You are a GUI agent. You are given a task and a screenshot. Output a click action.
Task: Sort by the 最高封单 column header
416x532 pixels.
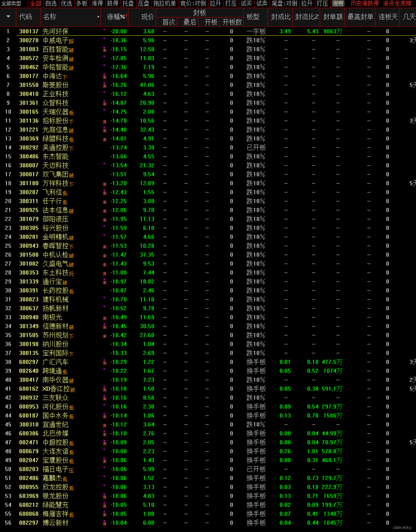tap(360, 17)
